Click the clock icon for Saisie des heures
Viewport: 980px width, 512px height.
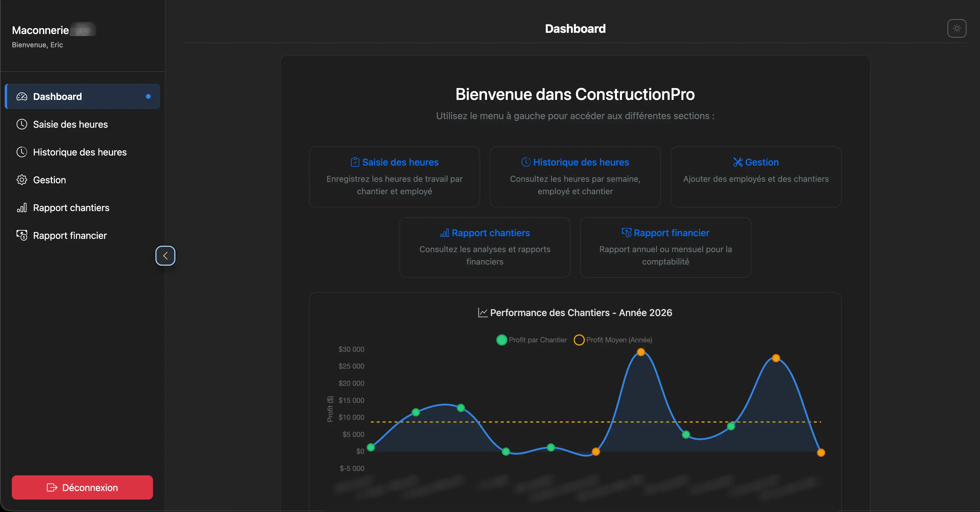[22, 124]
